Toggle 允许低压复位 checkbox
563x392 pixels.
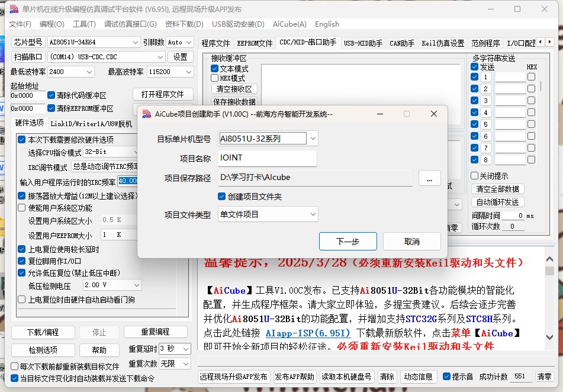(x=21, y=273)
